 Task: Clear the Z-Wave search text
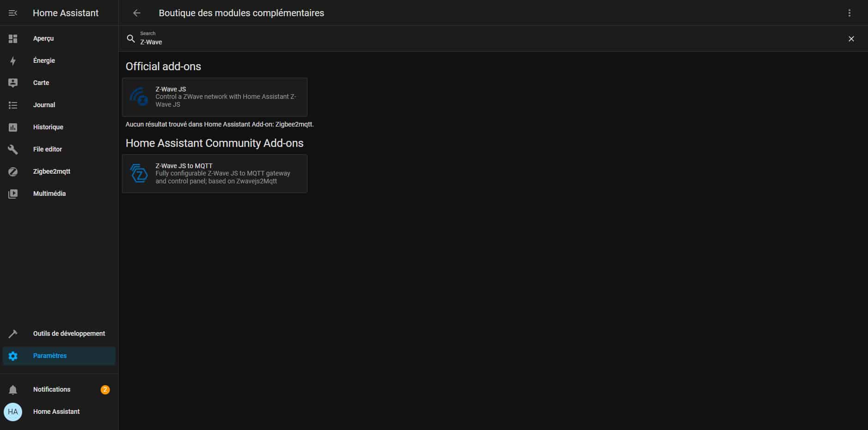[x=851, y=39]
